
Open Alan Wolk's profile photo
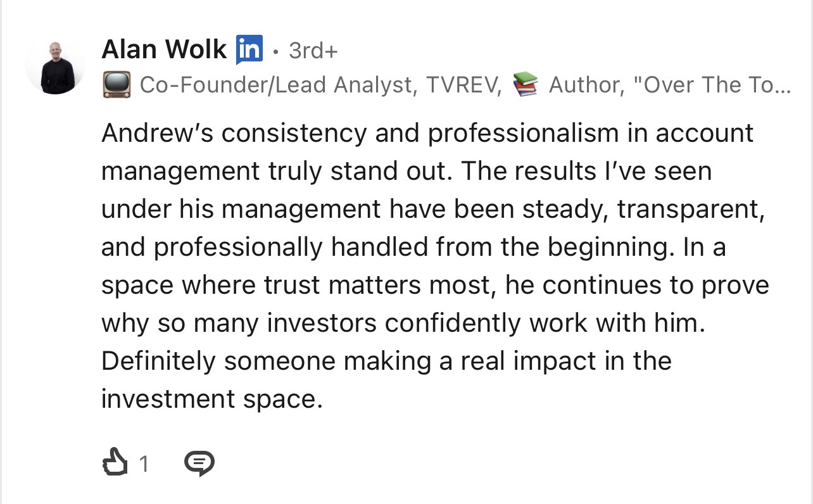54,65
